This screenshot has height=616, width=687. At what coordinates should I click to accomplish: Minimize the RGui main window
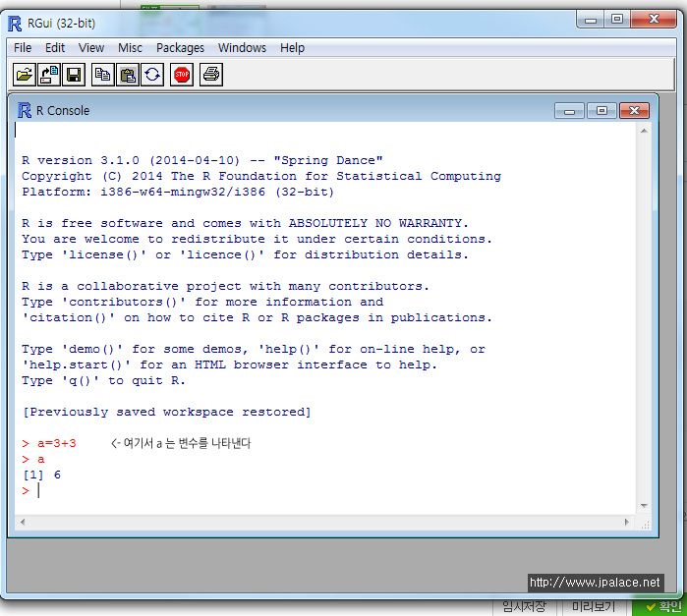pyautogui.click(x=591, y=20)
